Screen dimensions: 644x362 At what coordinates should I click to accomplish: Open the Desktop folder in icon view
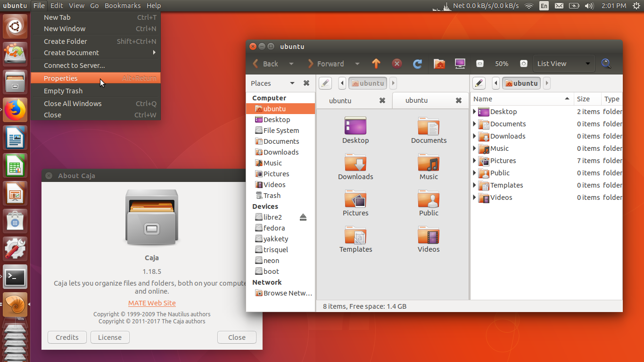coord(355,130)
